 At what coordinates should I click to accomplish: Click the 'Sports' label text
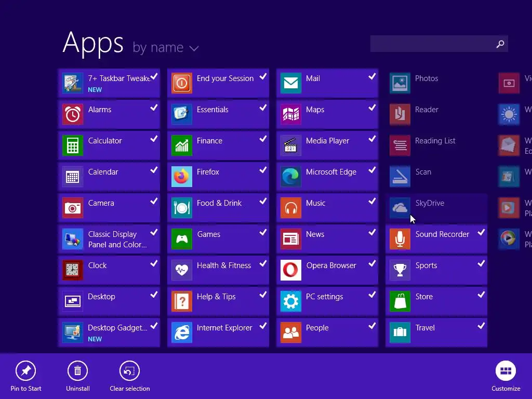click(x=426, y=265)
